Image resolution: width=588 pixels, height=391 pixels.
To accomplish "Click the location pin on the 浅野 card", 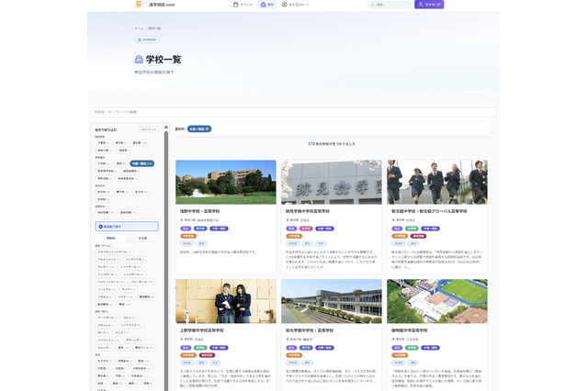I will pyautogui.click(x=182, y=220).
